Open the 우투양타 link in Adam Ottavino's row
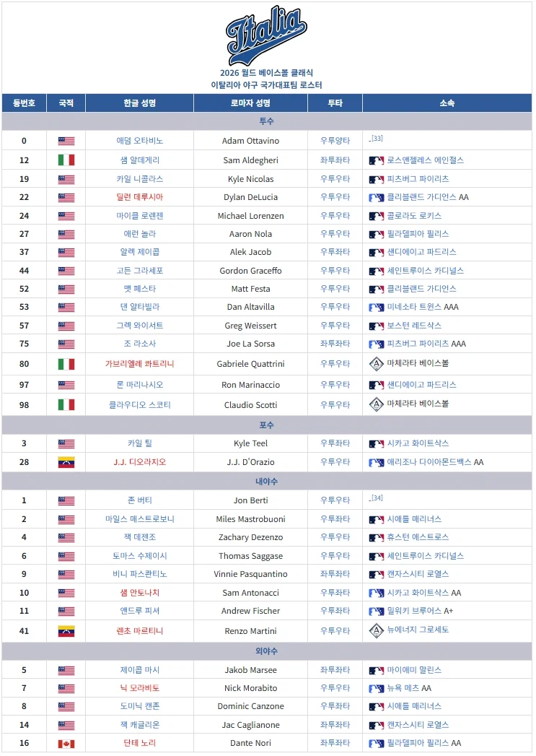 (335, 141)
